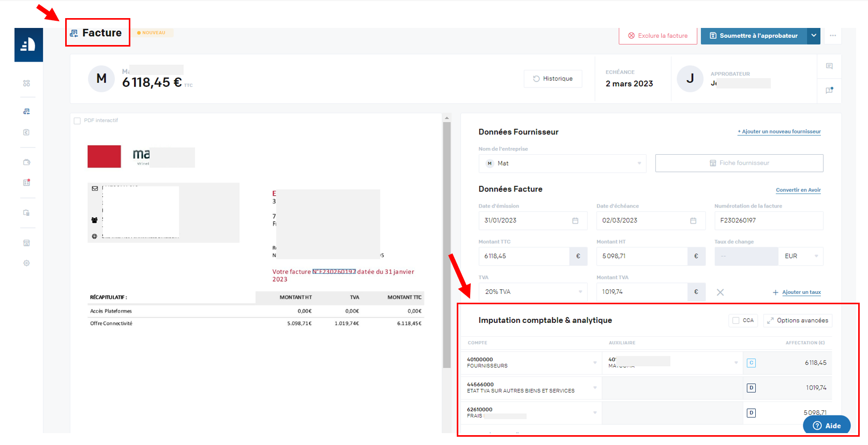Open the comments icon on the right panel
The image size is (868, 445).
[x=829, y=66]
